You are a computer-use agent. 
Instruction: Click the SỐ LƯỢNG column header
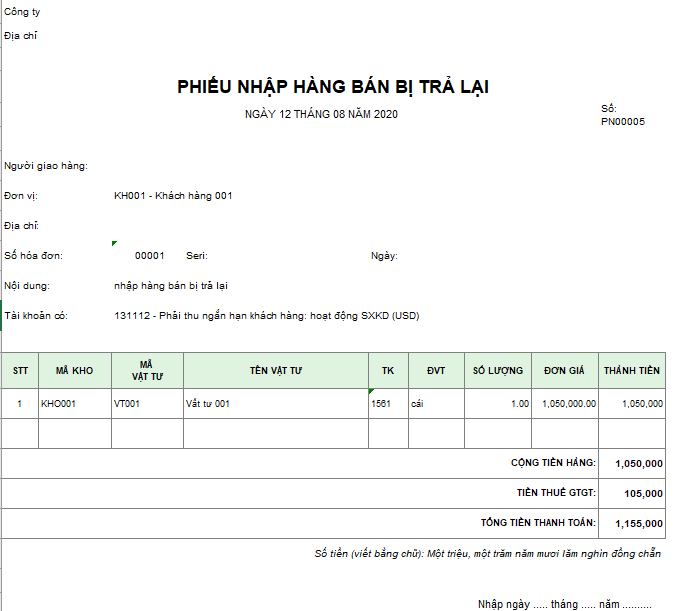pyautogui.click(x=497, y=370)
